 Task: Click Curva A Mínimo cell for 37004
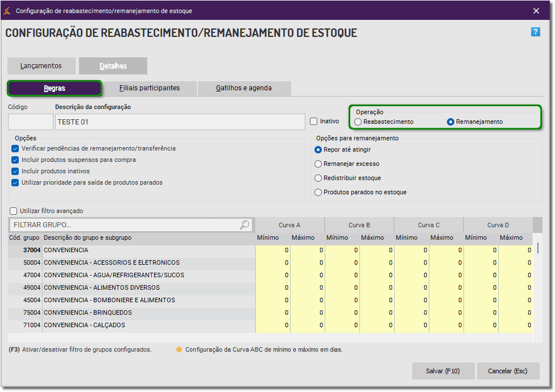[x=272, y=251]
